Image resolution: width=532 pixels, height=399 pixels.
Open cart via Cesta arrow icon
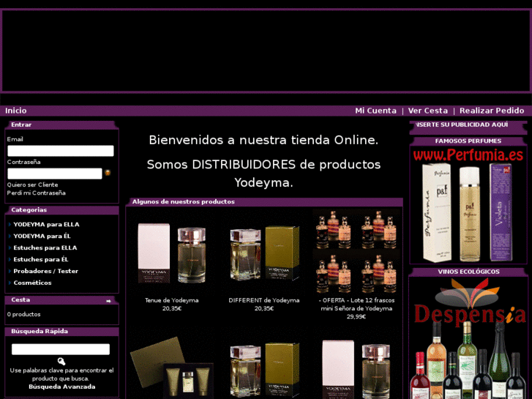point(108,301)
